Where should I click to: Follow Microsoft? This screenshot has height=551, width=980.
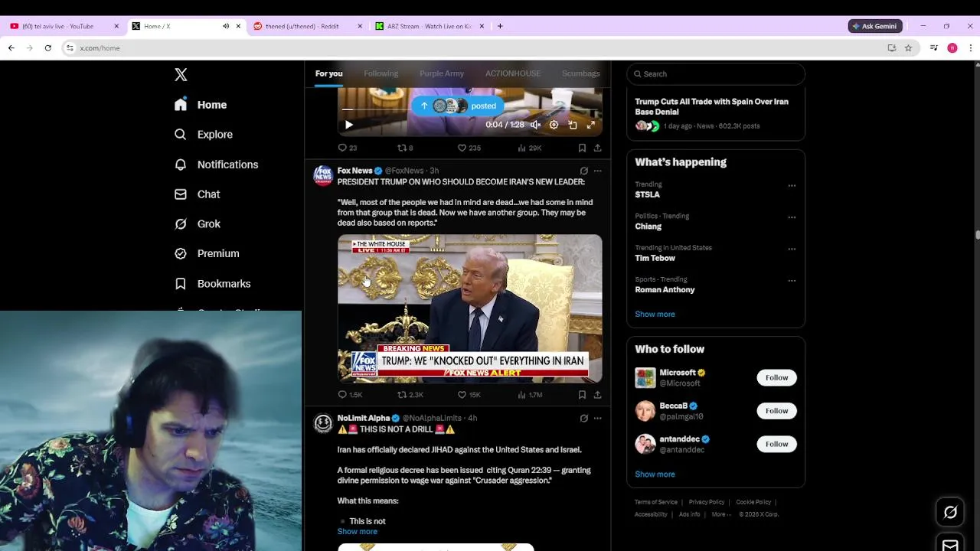pos(776,377)
